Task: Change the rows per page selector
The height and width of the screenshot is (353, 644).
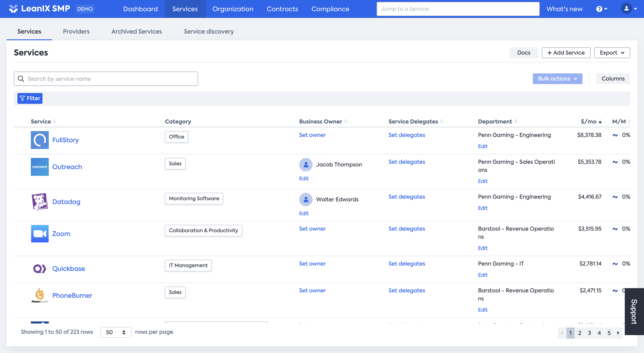Action: (x=116, y=332)
